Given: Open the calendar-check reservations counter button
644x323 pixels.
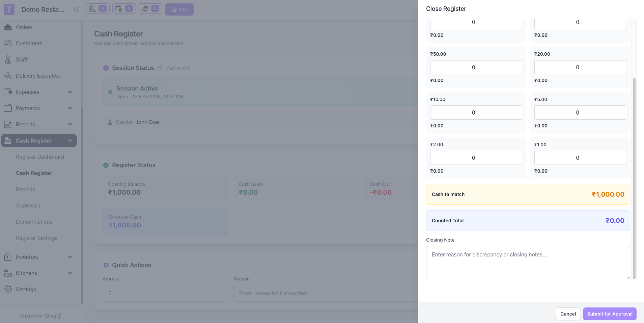Looking at the screenshot, I should pyautogui.click(x=124, y=8).
